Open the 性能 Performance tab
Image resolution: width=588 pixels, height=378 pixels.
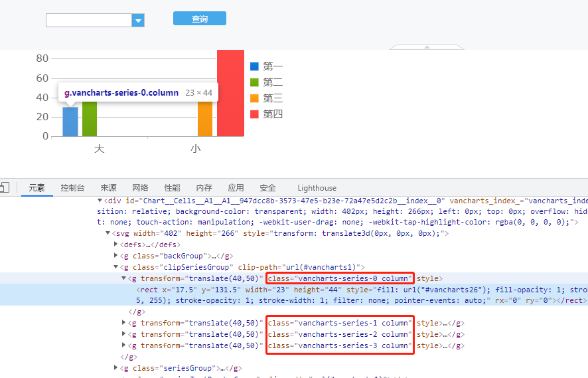click(172, 188)
